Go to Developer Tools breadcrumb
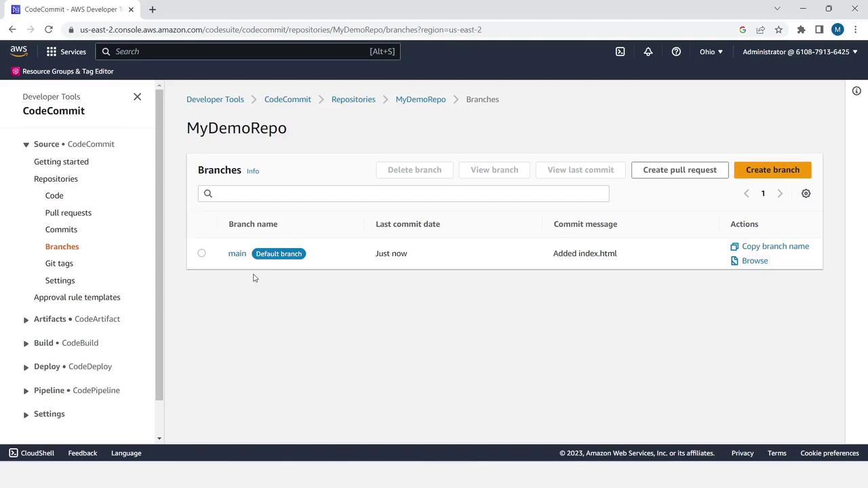The width and height of the screenshot is (868, 488). coord(215,100)
